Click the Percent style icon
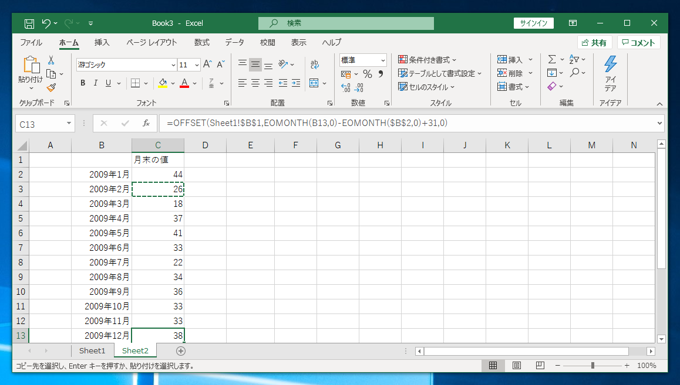This screenshot has width=680, height=385. coord(367,74)
